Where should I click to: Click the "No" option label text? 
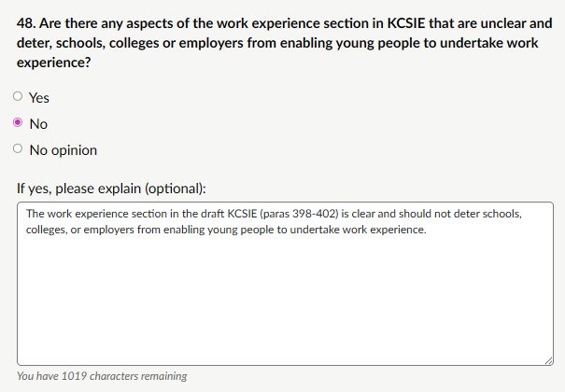click(x=39, y=123)
